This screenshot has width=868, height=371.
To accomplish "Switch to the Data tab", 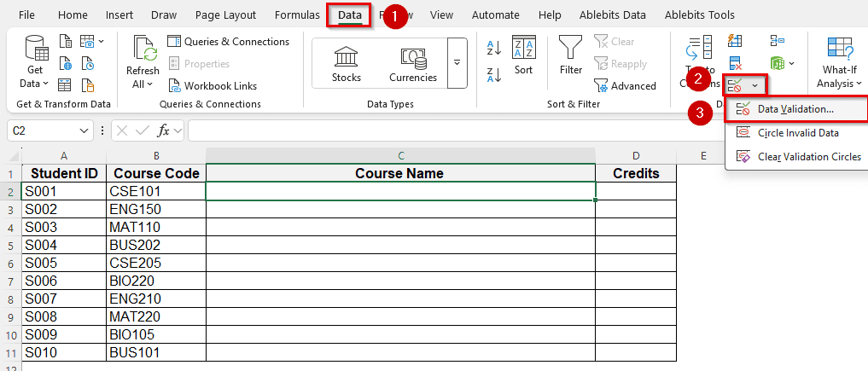I will (x=349, y=15).
